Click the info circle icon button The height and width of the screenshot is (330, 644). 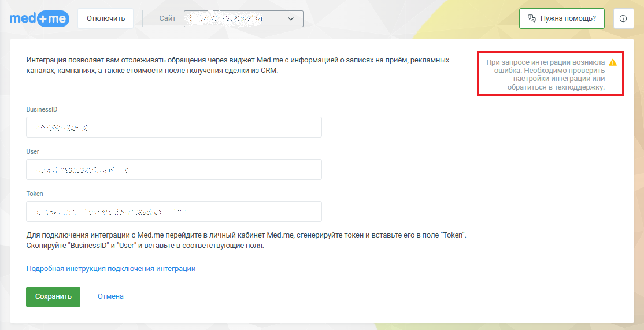coord(623,18)
